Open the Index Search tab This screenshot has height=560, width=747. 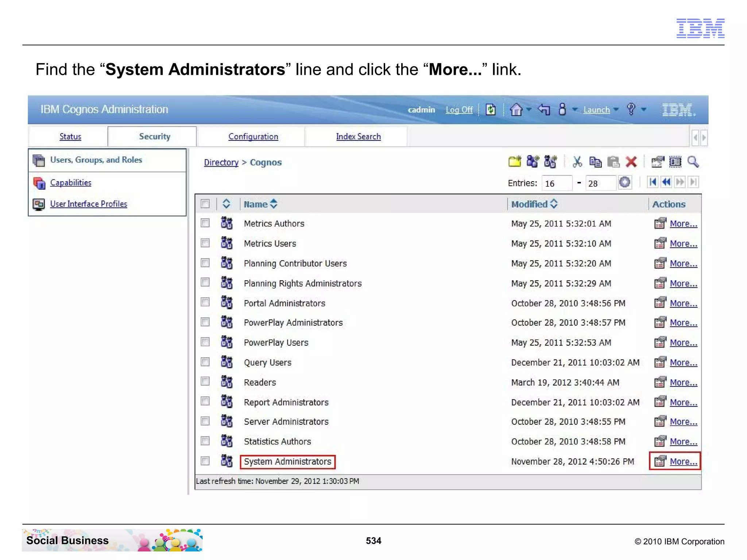358,136
